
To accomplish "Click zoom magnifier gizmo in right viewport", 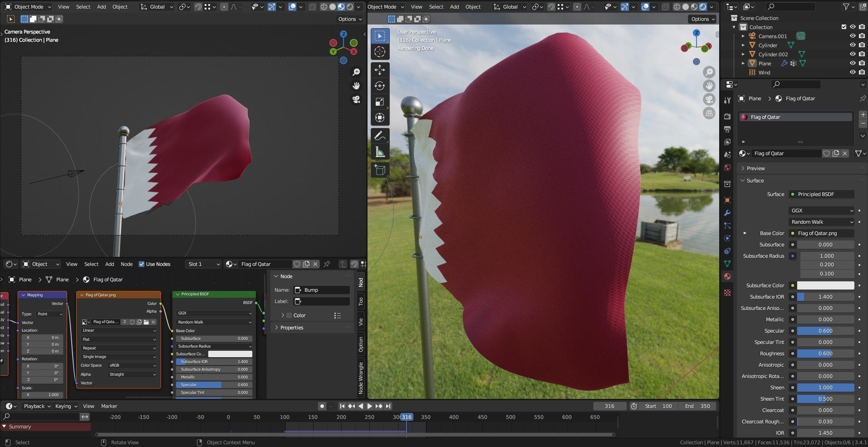I will pyautogui.click(x=709, y=72).
